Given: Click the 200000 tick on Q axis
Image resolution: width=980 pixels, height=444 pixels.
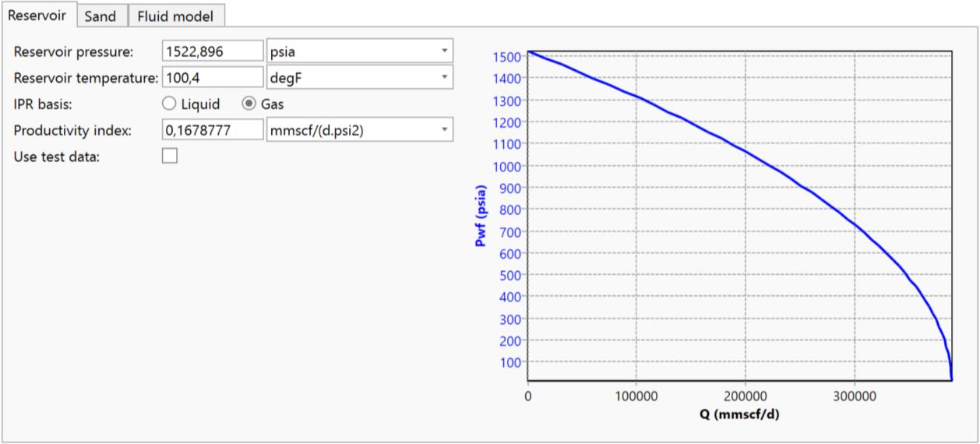Looking at the screenshot, I should 746,396.
